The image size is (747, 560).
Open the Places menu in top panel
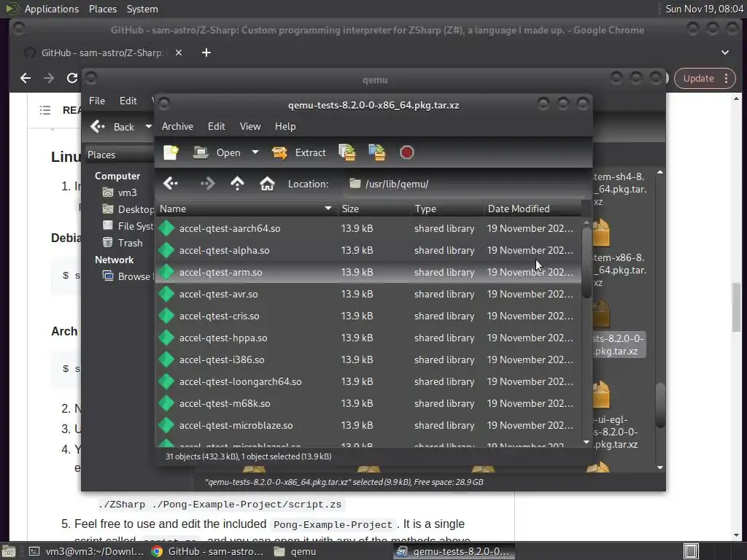pos(103,9)
